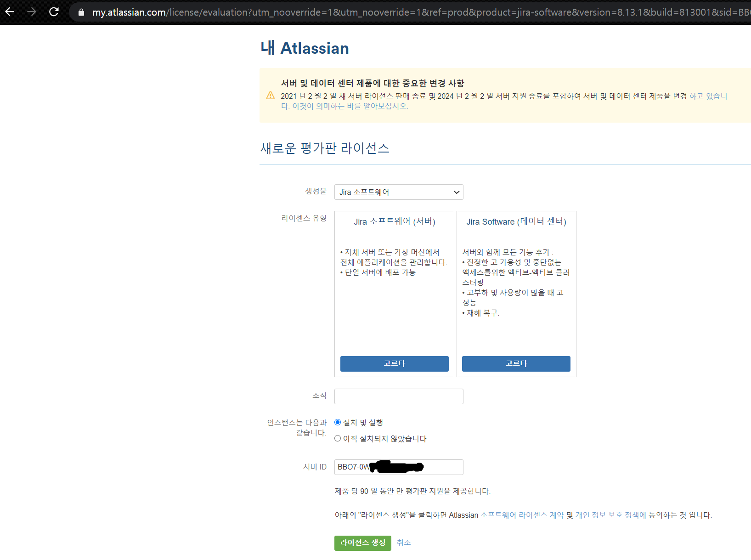This screenshot has width=751, height=560.
Task: Click the 라이센스 유형 field label
Action: pos(304,218)
